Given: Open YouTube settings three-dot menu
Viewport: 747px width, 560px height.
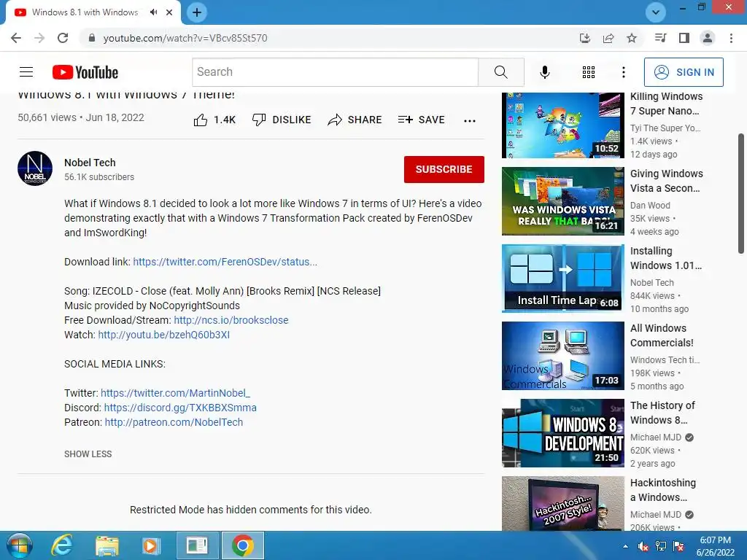Looking at the screenshot, I should pos(623,72).
